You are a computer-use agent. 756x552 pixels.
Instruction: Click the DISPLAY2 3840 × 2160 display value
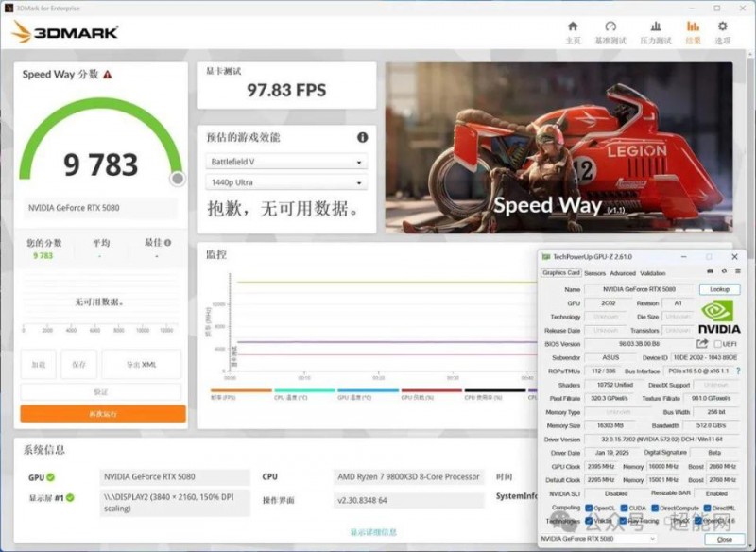coord(175,502)
